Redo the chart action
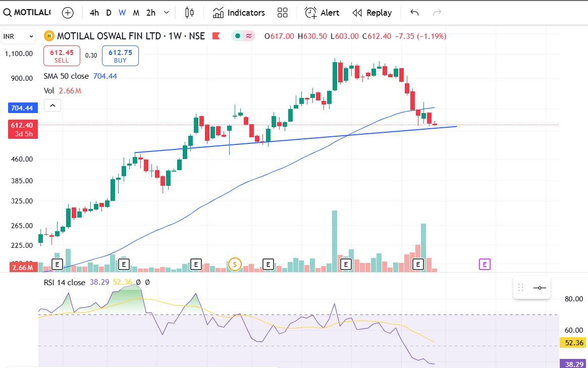The image size is (588, 368). point(437,13)
